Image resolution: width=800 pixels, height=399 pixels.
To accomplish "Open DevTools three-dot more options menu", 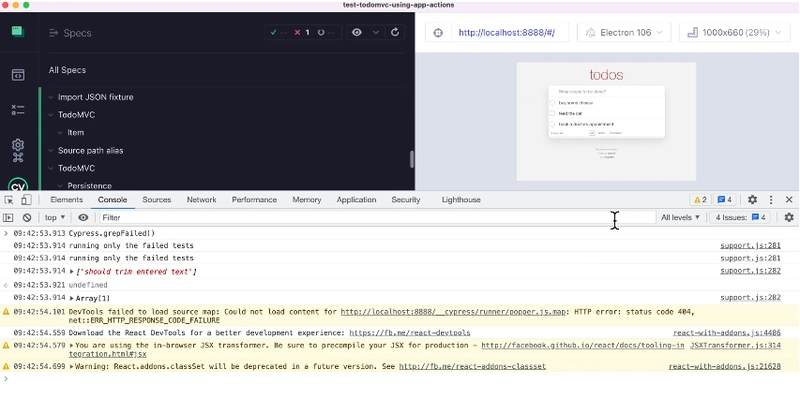I will click(771, 200).
